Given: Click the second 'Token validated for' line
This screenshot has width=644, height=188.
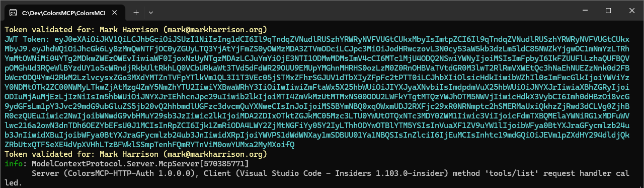Looking at the screenshot, I should coord(136,154).
